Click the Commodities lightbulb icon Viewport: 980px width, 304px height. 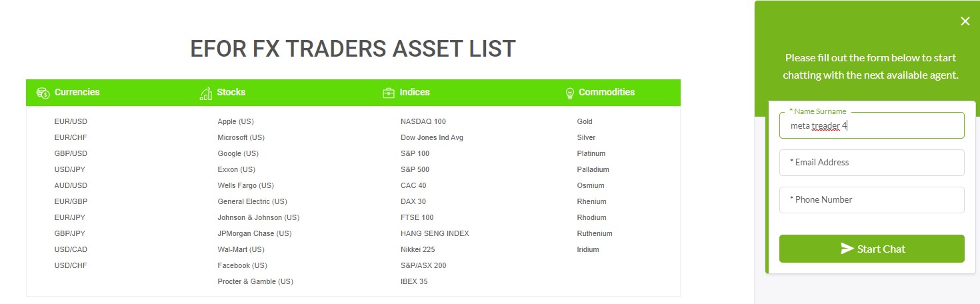[570, 93]
